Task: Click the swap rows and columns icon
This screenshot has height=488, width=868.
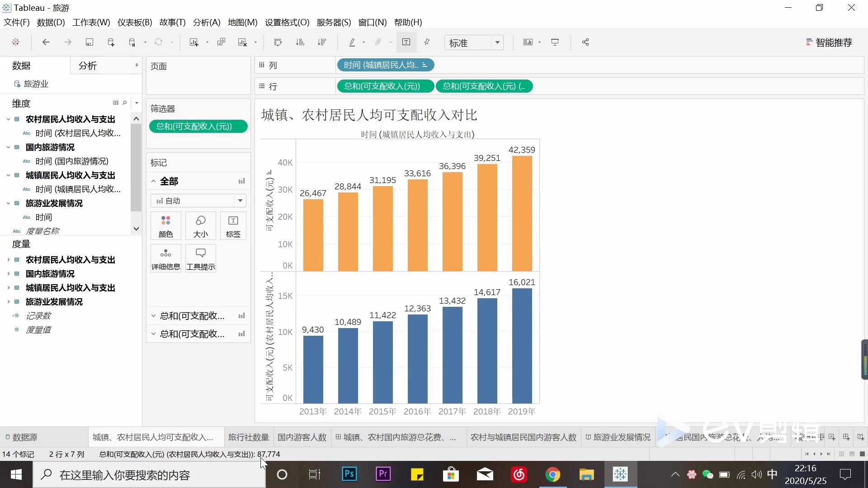Action: pos(278,42)
